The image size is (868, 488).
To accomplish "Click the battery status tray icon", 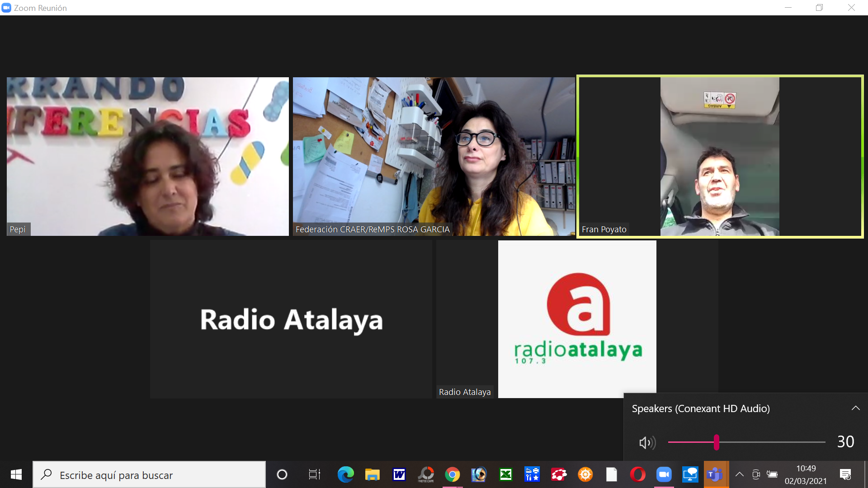I will point(772,474).
